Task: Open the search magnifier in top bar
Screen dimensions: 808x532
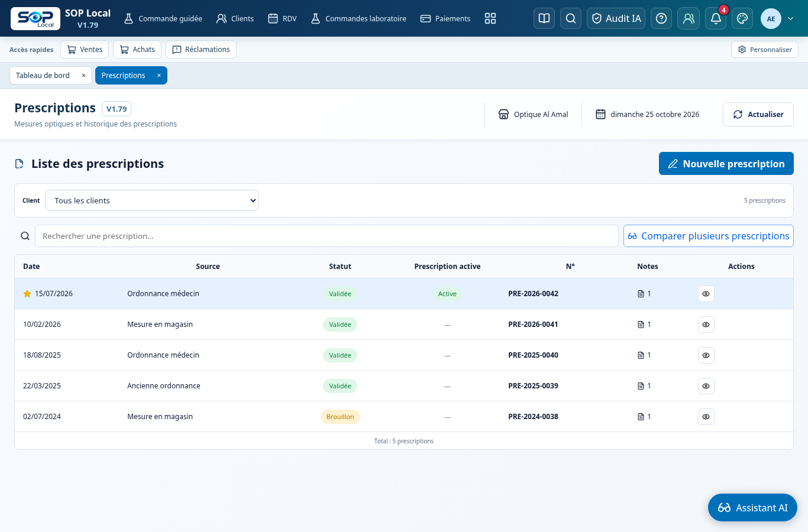Action: 571,18
